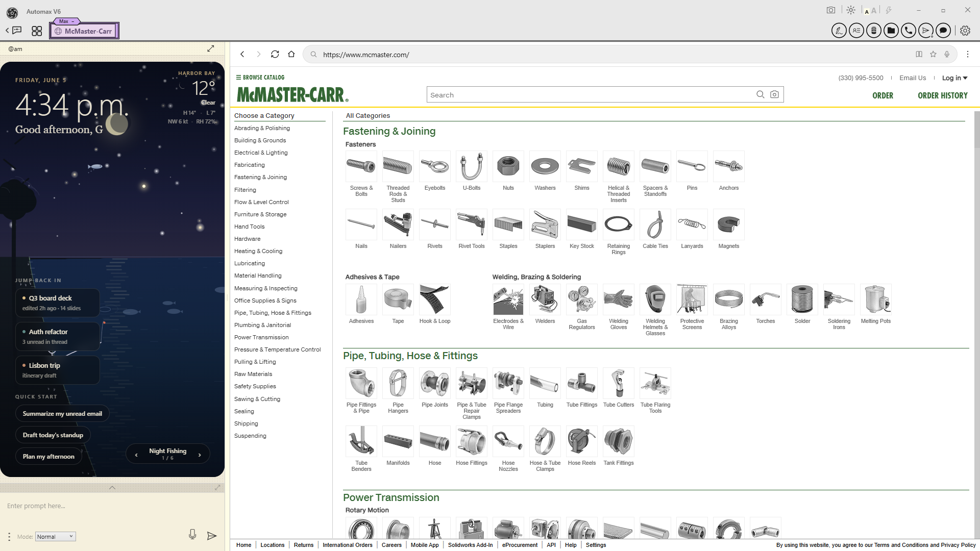Viewport: 980px width, 551px height.
Task: Open Automax settings gear
Action: [x=965, y=31]
